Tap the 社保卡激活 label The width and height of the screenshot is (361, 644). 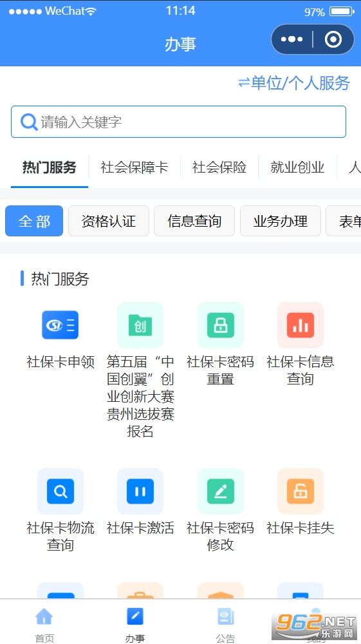coord(140,528)
